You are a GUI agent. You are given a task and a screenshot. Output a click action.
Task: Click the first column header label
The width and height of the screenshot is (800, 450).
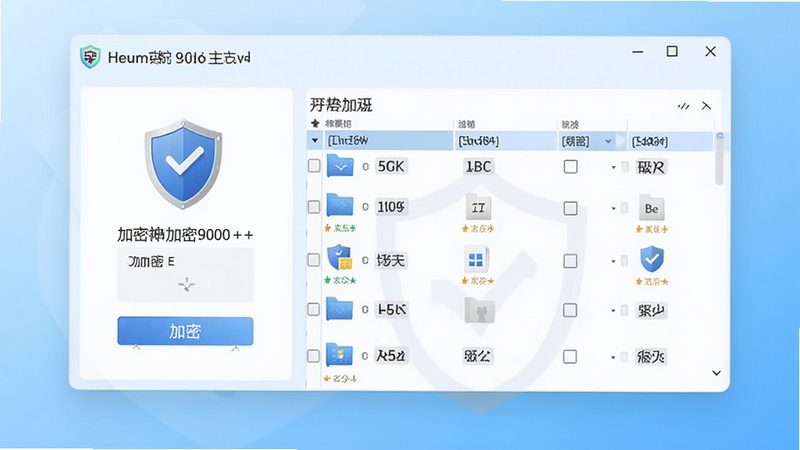(338, 123)
